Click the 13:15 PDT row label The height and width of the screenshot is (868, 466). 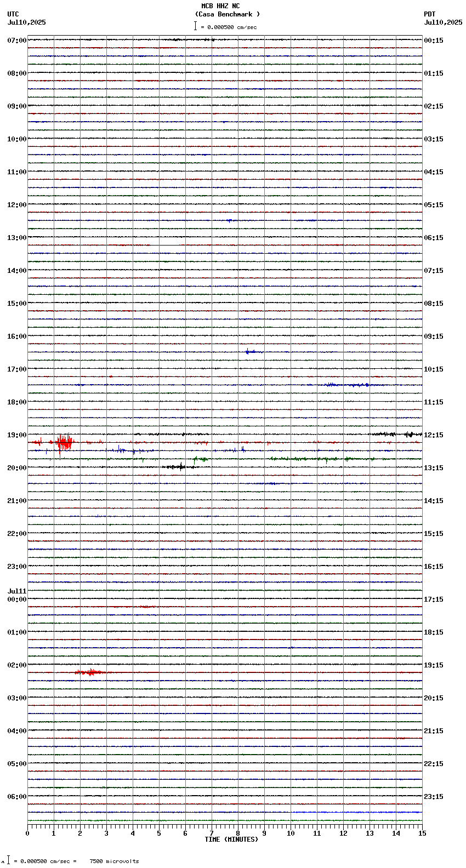point(434,468)
